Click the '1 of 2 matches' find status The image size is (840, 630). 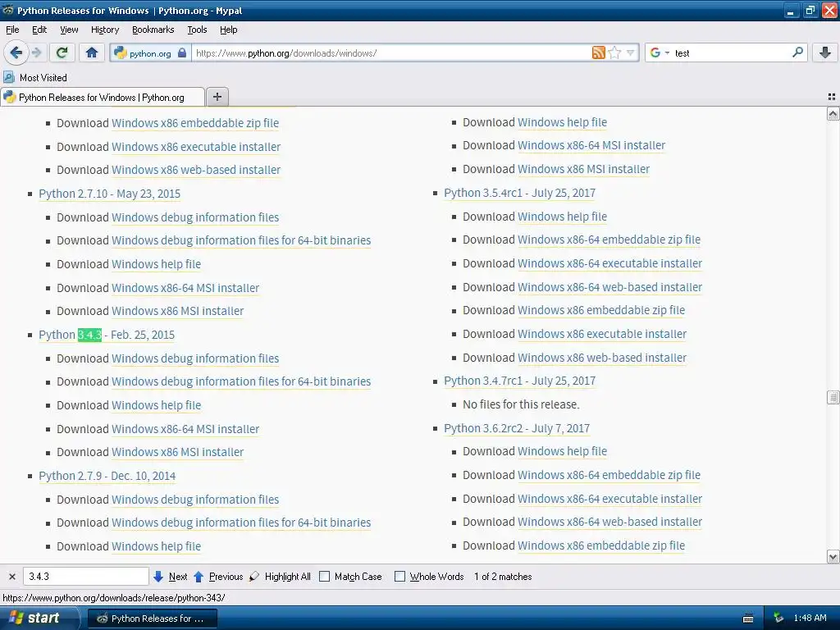click(503, 577)
